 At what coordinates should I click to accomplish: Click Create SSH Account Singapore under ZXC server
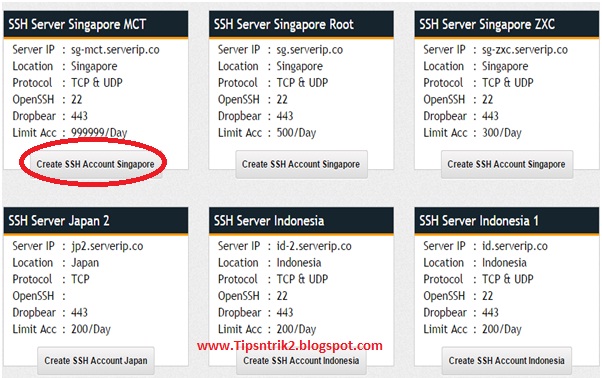tap(507, 164)
